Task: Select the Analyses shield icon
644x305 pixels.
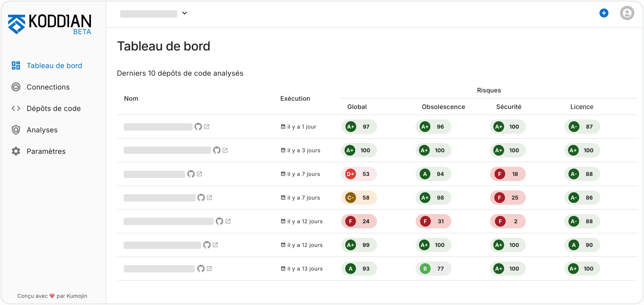Action: pos(16,130)
